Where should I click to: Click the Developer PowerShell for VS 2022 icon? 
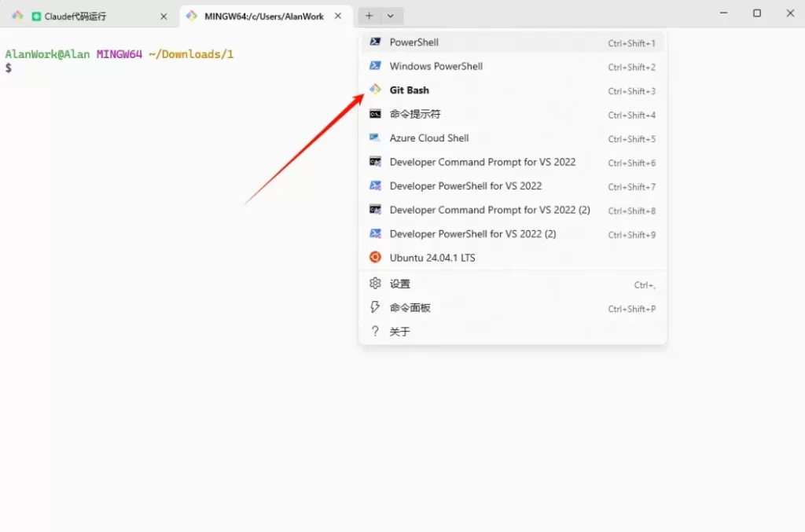pos(375,185)
